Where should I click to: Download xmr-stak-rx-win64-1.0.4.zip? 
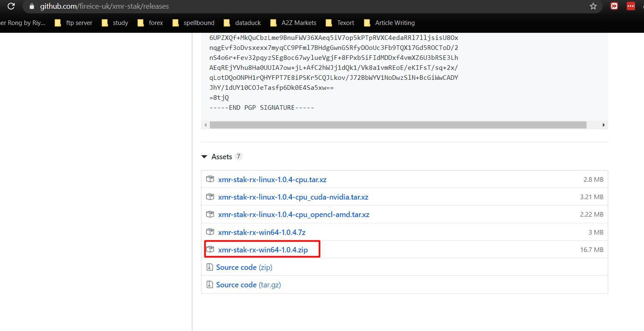(x=263, y=250)
